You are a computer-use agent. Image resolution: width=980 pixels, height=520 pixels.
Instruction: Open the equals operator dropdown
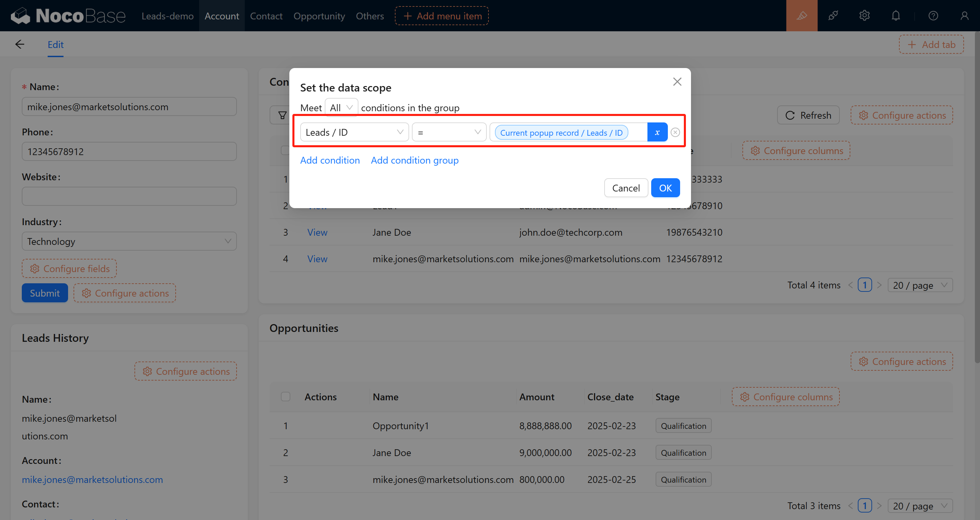pos(449,132)
